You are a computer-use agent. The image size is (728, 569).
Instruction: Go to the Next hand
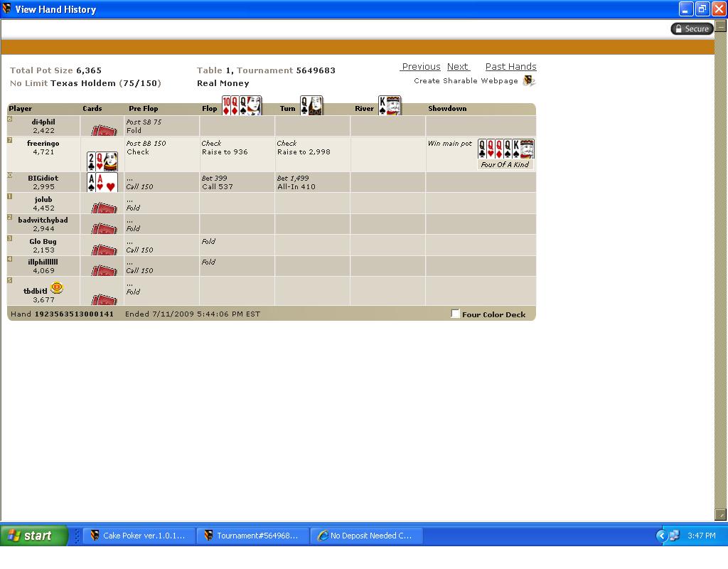pyautogui.click(x=458, y=67)
